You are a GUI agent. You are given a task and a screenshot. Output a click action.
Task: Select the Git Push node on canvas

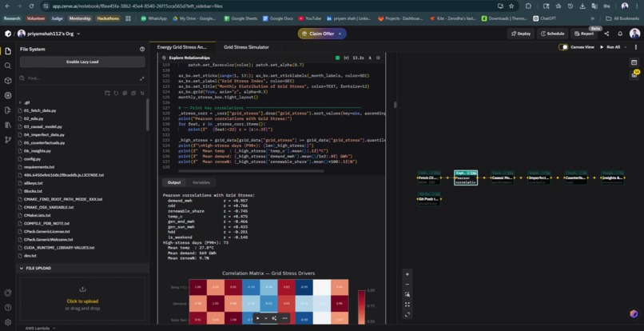pyautogui.click(x=429, y=198)
